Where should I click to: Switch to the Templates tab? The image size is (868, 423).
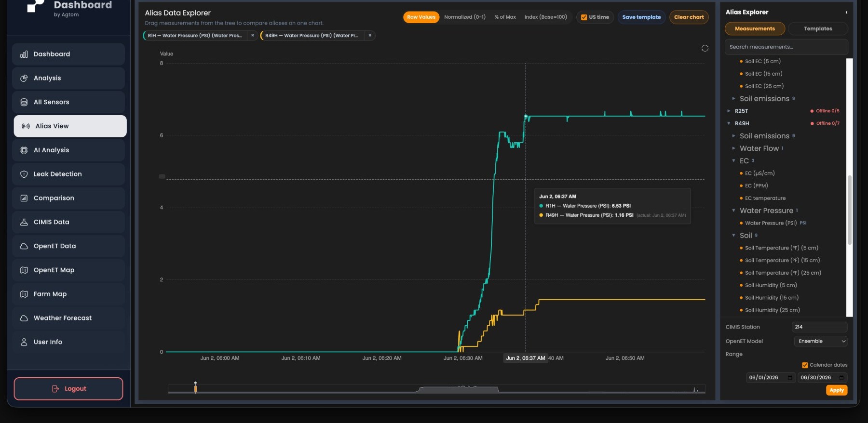818,29
